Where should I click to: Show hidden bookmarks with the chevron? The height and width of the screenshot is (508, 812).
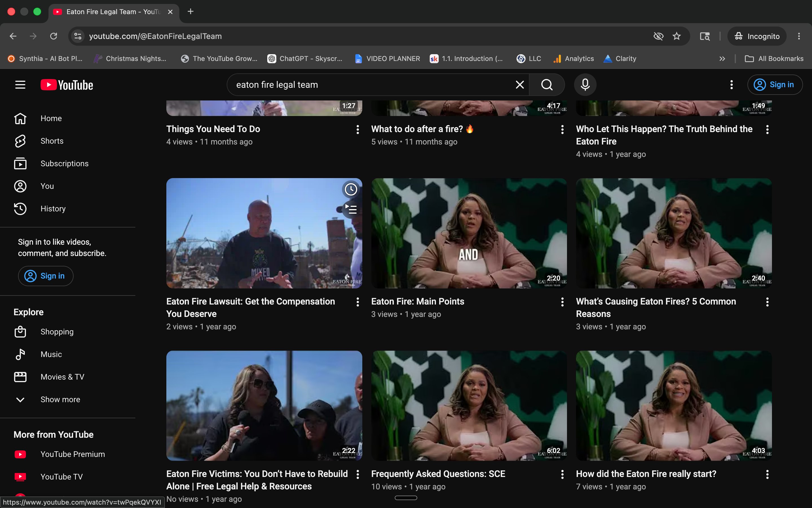722,59
